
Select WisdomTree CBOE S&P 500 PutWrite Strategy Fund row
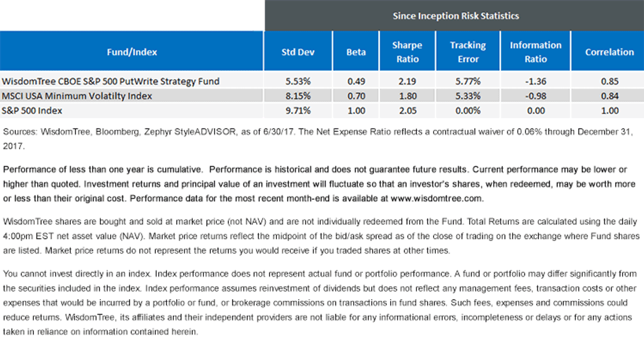pyautogui.click(x=322, y=82)
